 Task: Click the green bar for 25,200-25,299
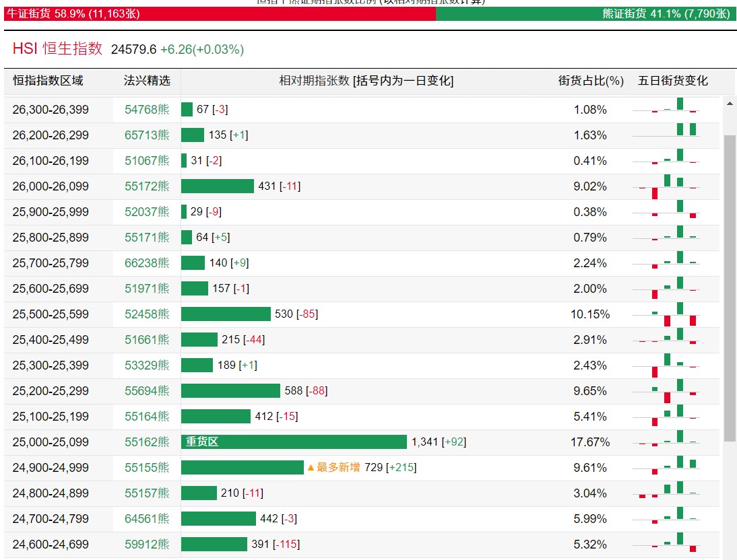[x=230, y=391]
